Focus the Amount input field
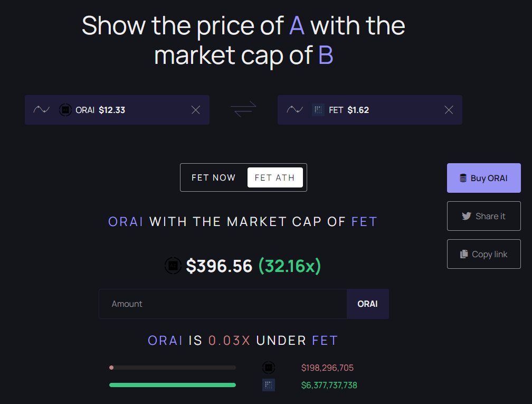Image resolution: width=532 pixels, height=404 pixels. pos(223,304)
